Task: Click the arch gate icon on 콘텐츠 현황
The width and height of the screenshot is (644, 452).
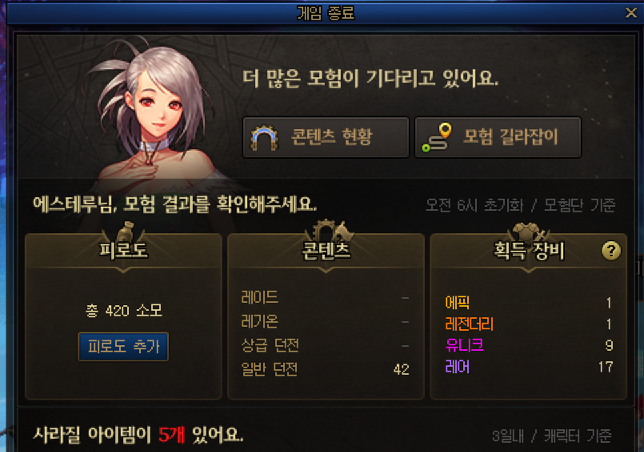Action: (x=264, y=138)
